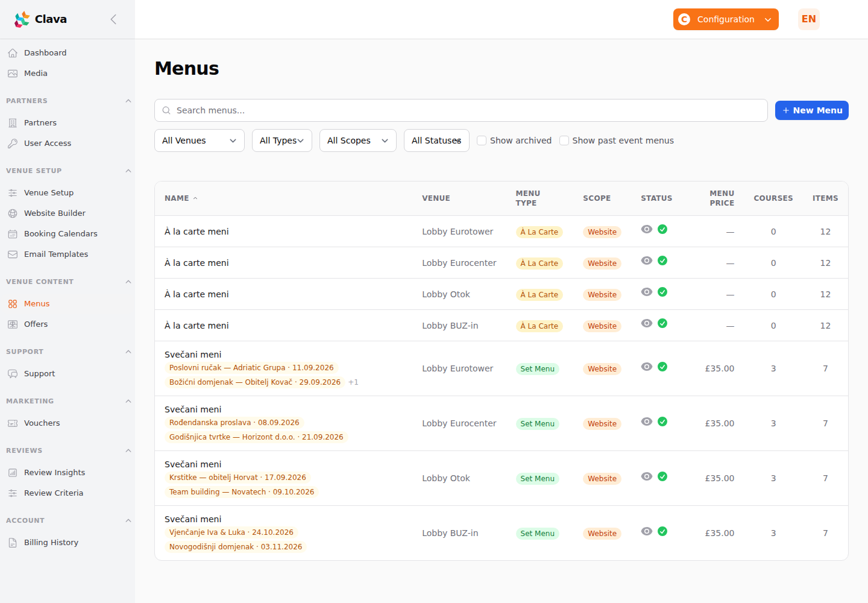
Task: Open Website Builder globe icon
Action: click(13, 213)
